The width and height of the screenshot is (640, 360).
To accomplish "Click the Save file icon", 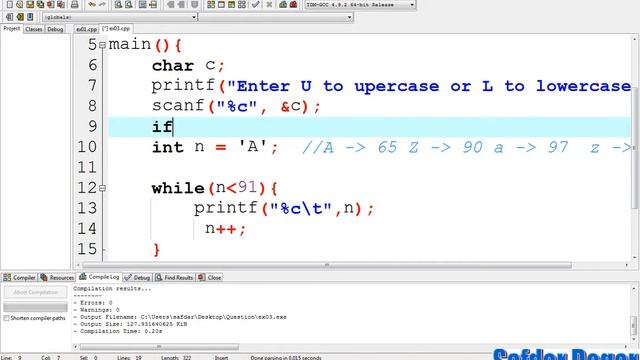I will click(x=30, y=5).
